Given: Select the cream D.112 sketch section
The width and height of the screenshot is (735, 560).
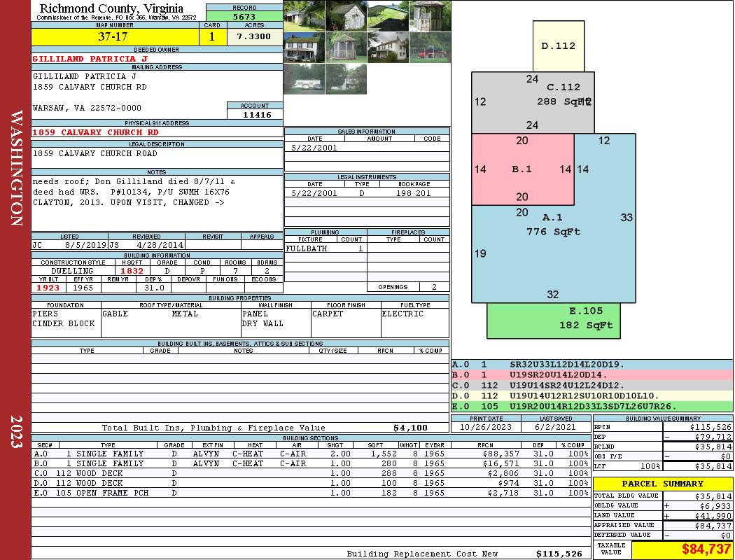Looking at the screenshot, I should tap(559, 46).
